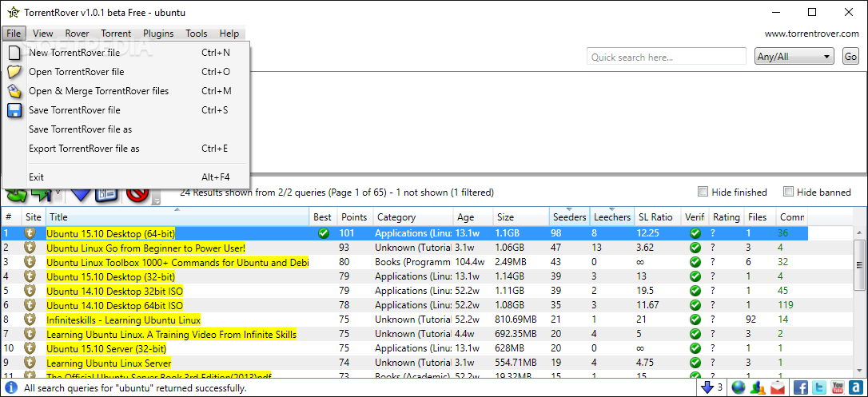Click site icon for Ubuntu 14.10 Desktop 32bit ISO
This screenshot has height=397, width=868.
pyautogui.click(x=30, y=290)
